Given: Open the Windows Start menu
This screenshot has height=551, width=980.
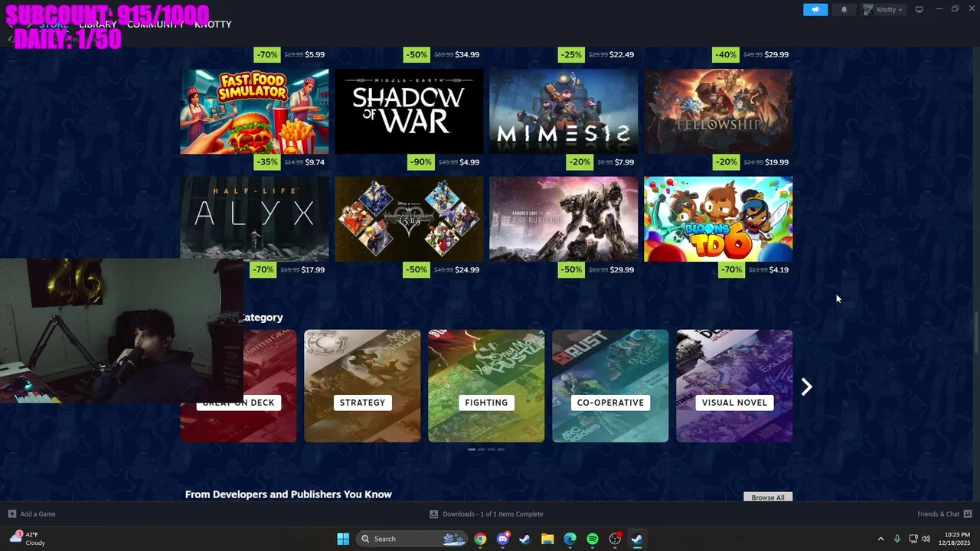Looking at the screenshot, I should click(343, 539).
